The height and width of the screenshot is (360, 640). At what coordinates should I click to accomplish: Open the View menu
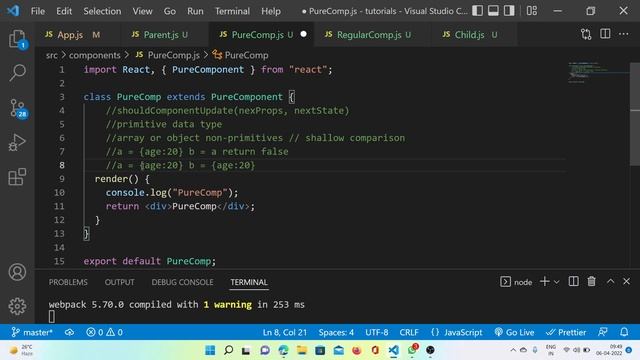coord(142,11)
